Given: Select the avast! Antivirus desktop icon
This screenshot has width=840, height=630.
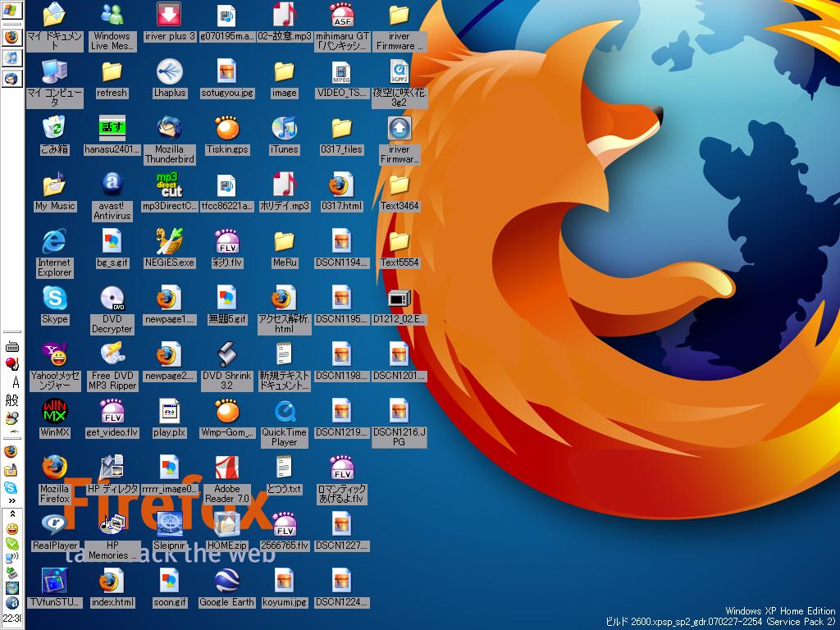Looking at the screenshot, I should (x=112, y=196).
